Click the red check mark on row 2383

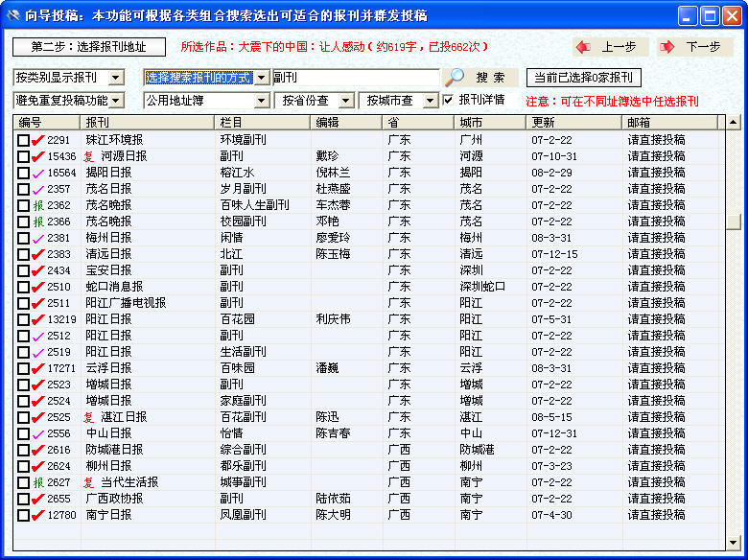(37, 254)
